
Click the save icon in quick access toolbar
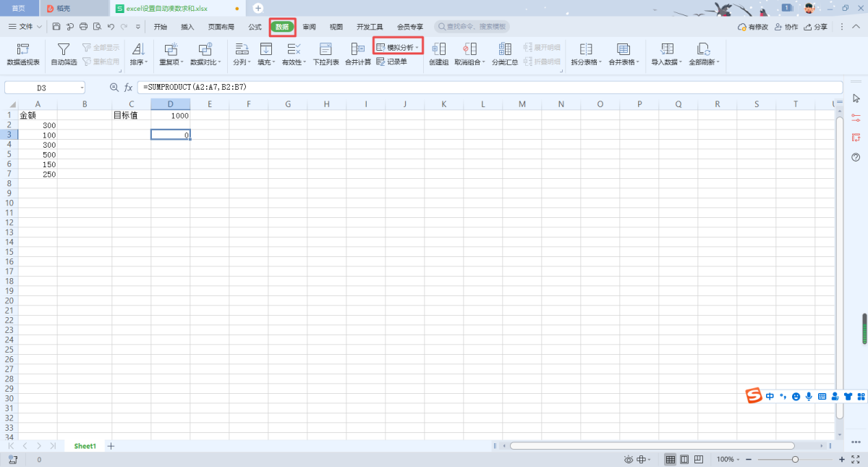click(x=56, y=27)
